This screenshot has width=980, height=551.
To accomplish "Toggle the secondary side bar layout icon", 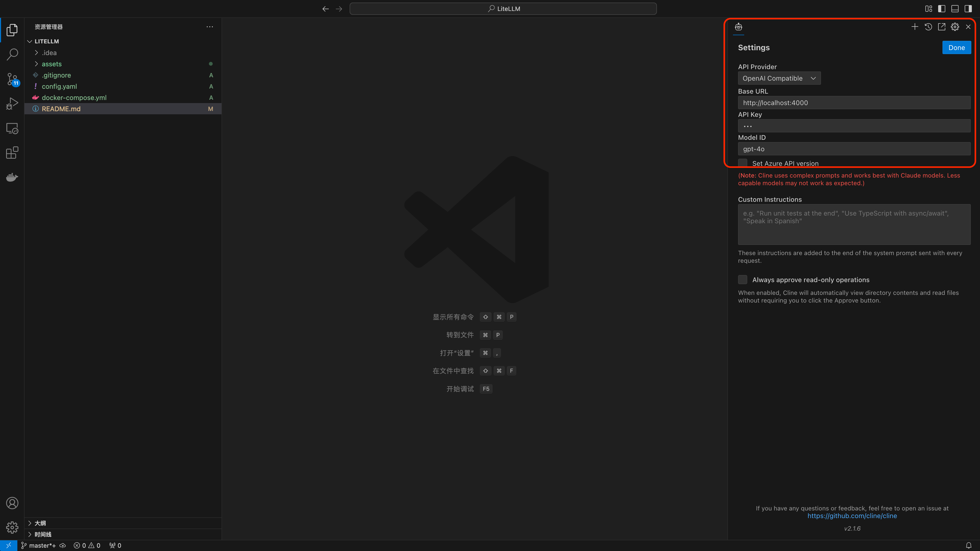I will click(x=968, y=8).
